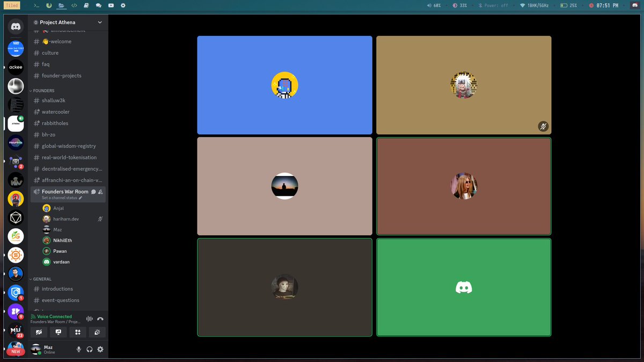Click the Tiled layout indicator
The image size is (644, 362).
pos(12,5)
